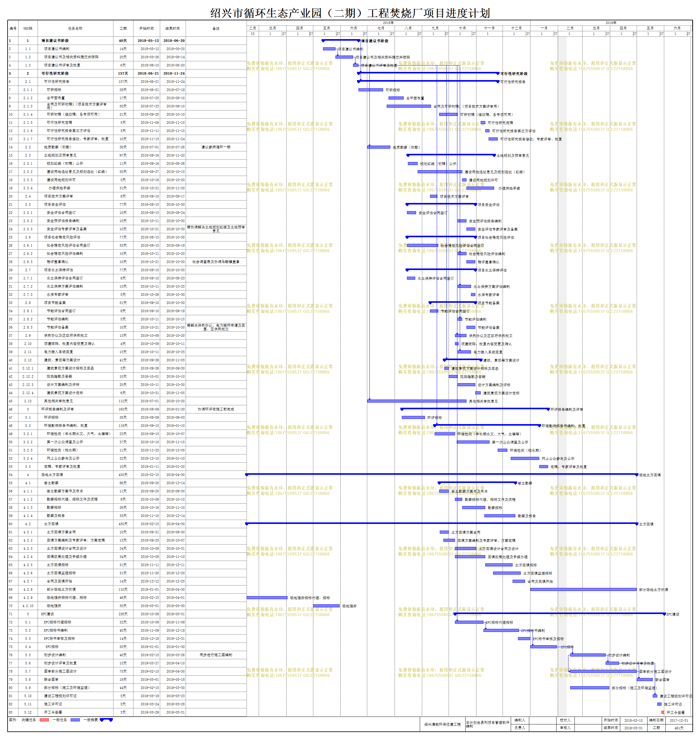700x739 pixels.
Task: Click the 十二月 month header in the timeline
Action: 516,28
